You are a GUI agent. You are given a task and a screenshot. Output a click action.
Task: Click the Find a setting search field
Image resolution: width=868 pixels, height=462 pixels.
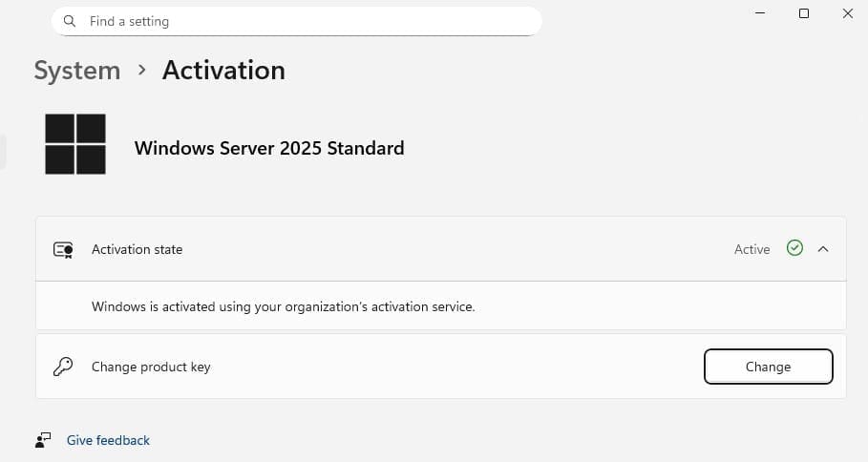(306, 21)
